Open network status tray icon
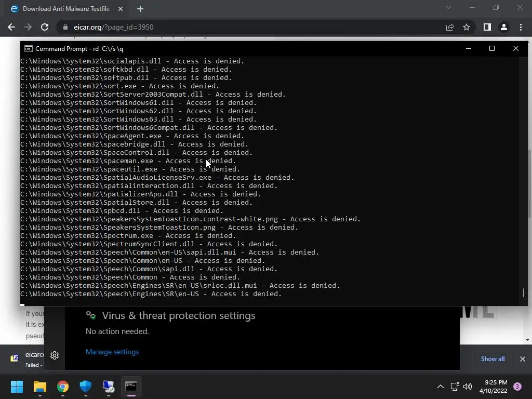The width and height of the screenshot is (532, 399). (x=455, y=387)
